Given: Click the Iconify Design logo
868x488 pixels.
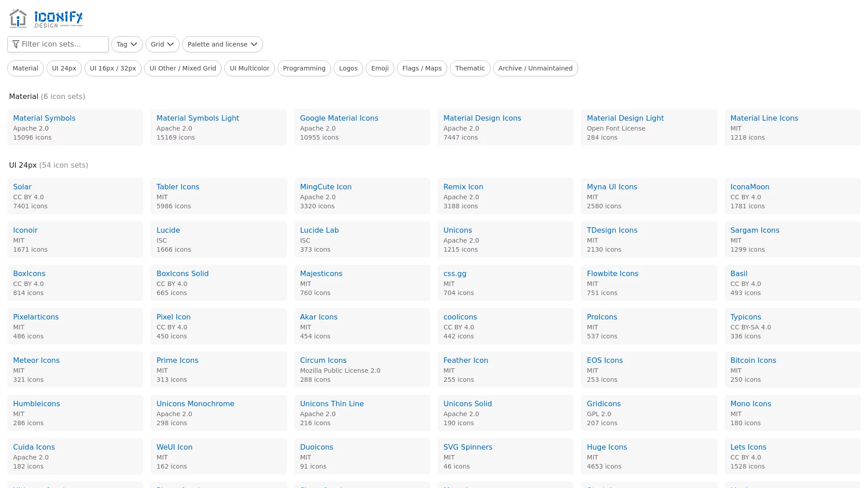Looking at the screenshot, I should (x=46, y=19).
